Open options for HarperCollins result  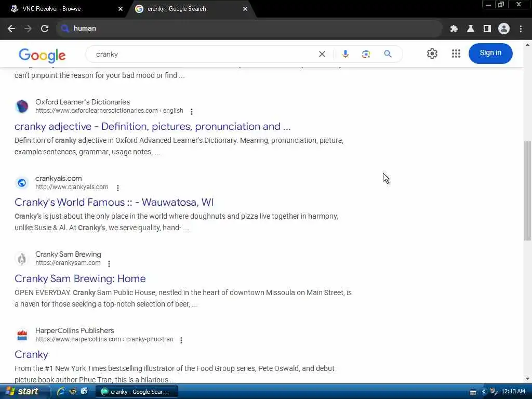click(x=181, y=340)
